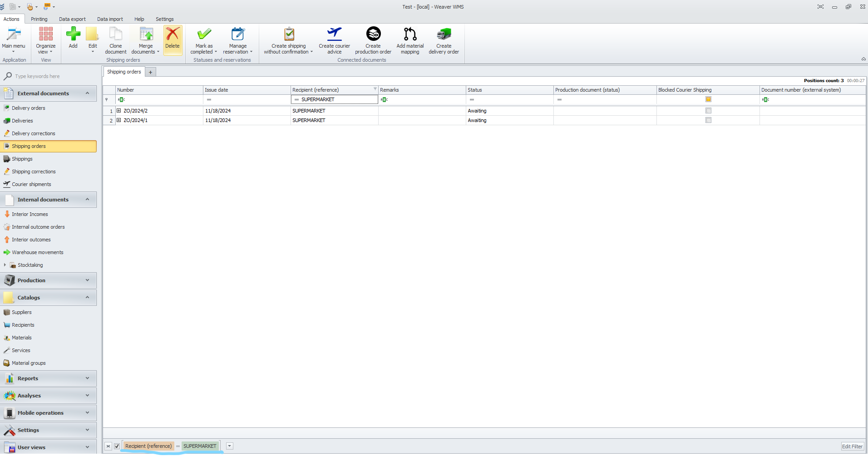The width and height of the screenshot is (868, 456).
Task: Open Shipping corrections in sidebar
Action: (34, 172)
